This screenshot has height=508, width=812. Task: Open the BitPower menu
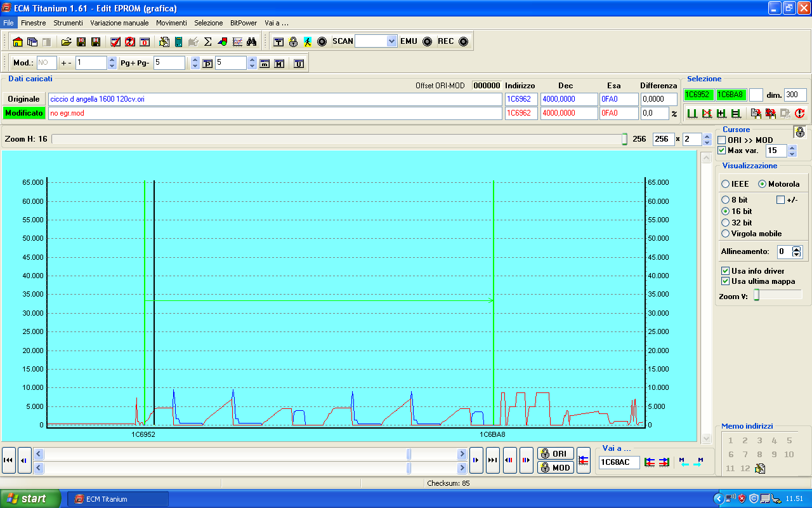(x=244, y=23)
